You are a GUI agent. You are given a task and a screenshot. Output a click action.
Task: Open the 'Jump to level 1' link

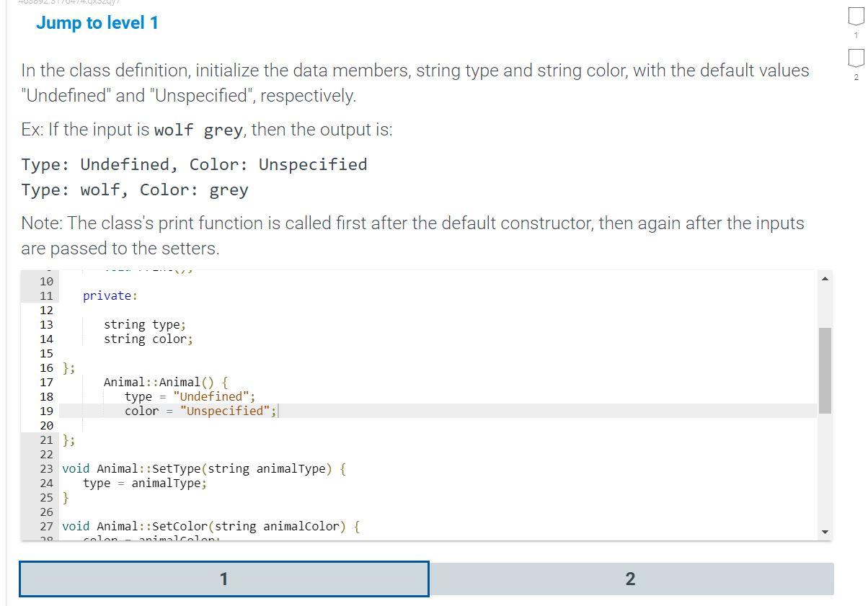click(97, 23)
